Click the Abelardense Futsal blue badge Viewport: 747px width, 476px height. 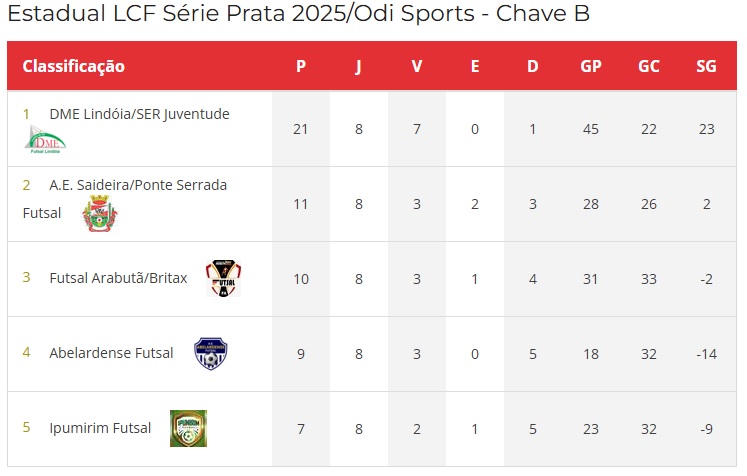pos(211,354)
